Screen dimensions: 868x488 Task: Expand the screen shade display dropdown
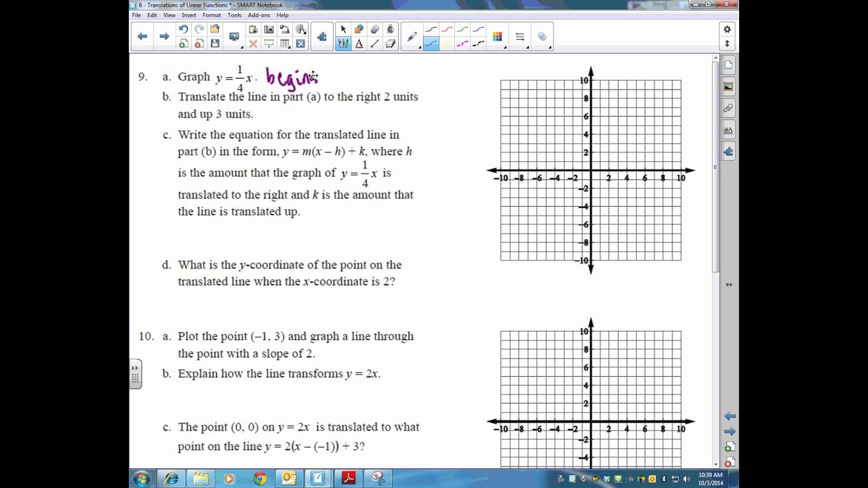pos(235,37)
